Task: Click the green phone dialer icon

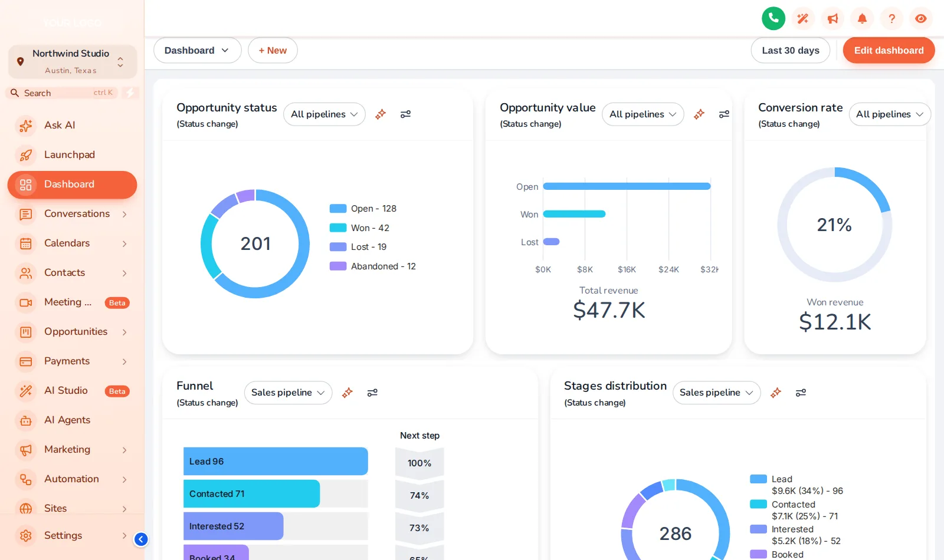Action: point(773,18)
